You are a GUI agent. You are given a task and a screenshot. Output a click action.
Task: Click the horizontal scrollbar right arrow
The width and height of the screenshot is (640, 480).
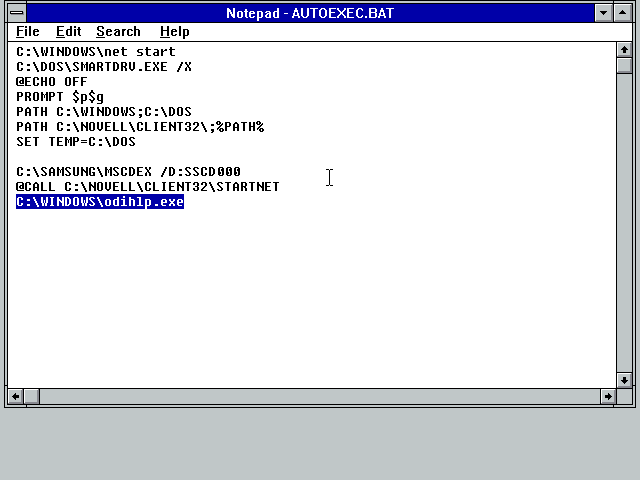tap(608, 396)
